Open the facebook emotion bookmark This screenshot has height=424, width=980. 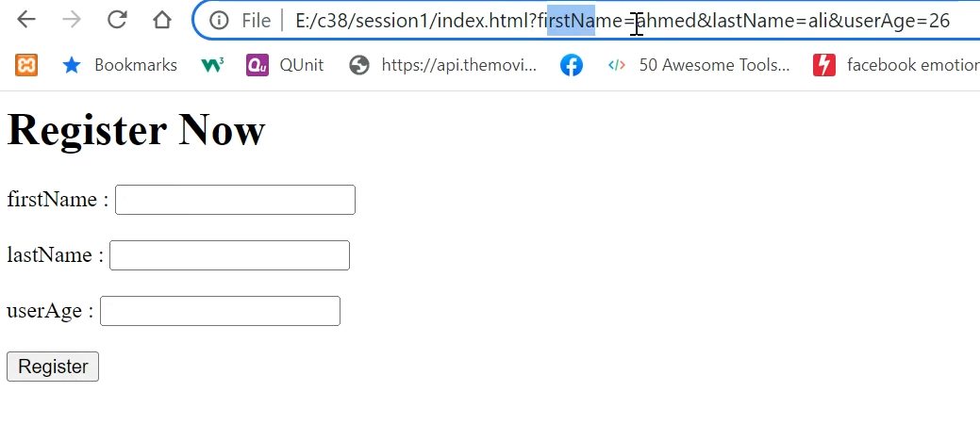click(896, 65)
